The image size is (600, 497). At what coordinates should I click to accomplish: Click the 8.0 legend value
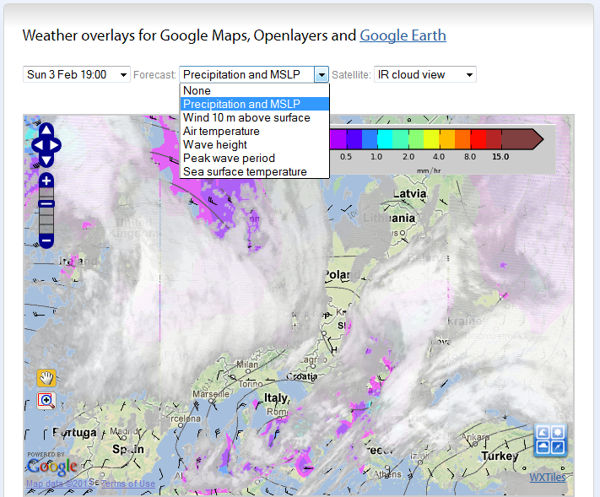tap(470, 157)
